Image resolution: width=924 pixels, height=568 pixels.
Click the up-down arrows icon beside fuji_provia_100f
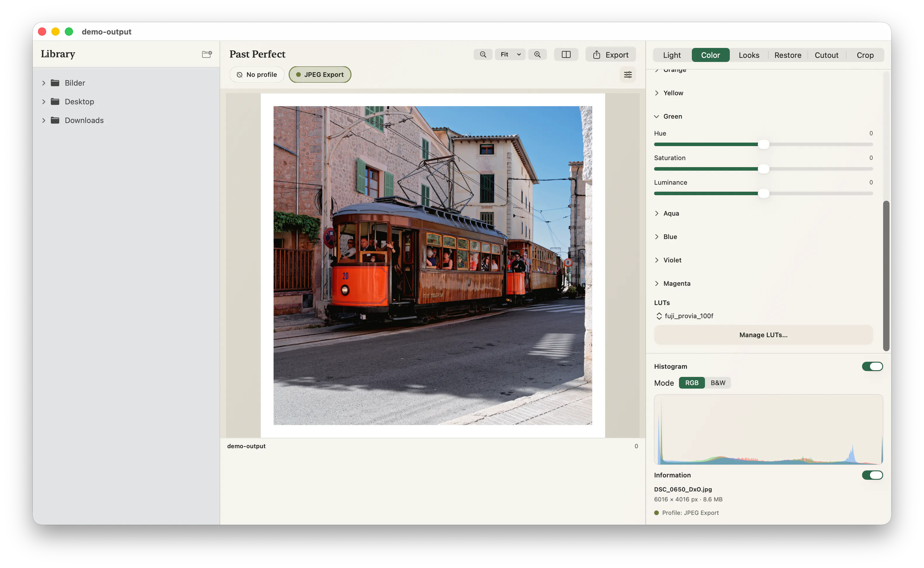[659, 316]
